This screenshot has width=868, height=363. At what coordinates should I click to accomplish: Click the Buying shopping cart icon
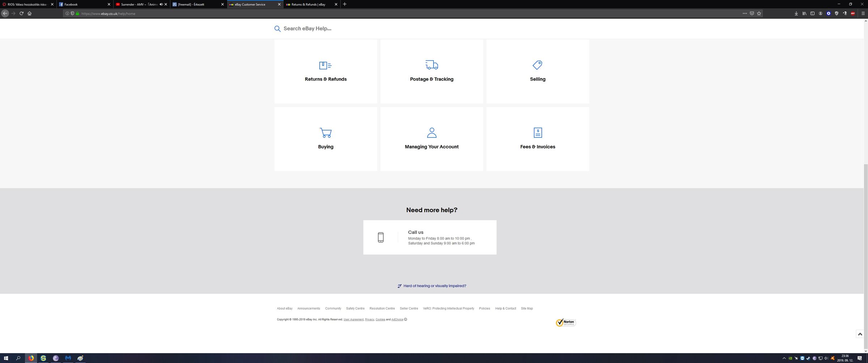click(x=325, y=133)
